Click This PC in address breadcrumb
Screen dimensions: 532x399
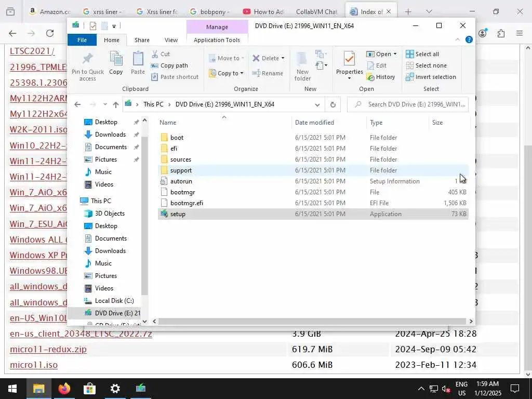(153, 104)
